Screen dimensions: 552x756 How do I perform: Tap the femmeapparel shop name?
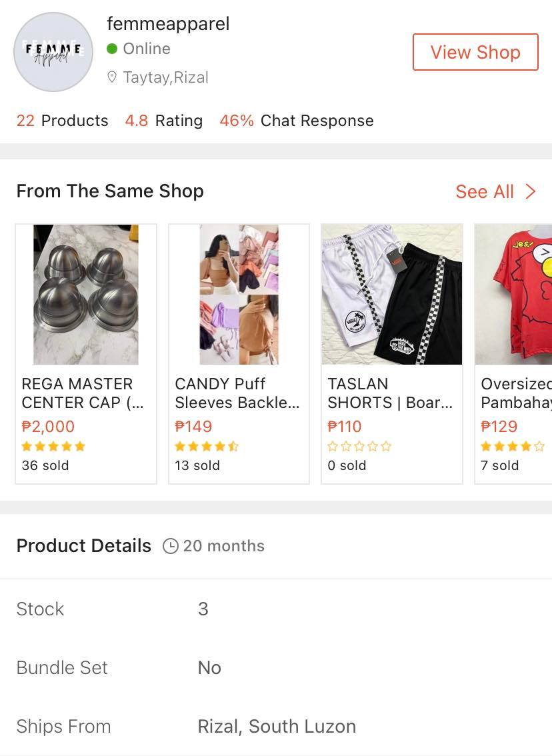(168, 23)
